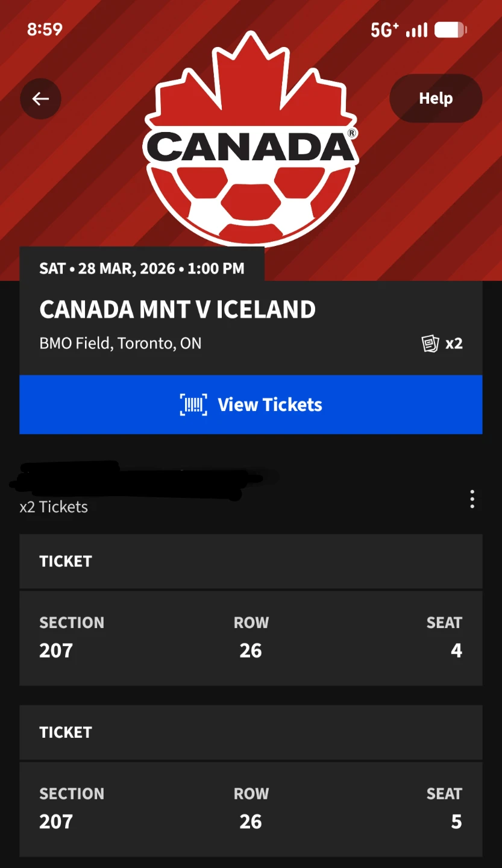Select the second TICKET header for seat 5

click(66, 732)
